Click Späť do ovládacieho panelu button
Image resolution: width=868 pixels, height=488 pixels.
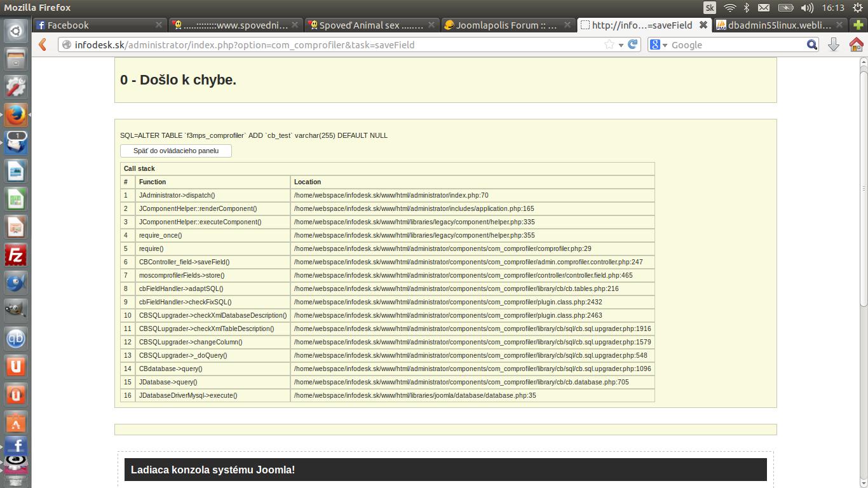[x=176, y=151]
